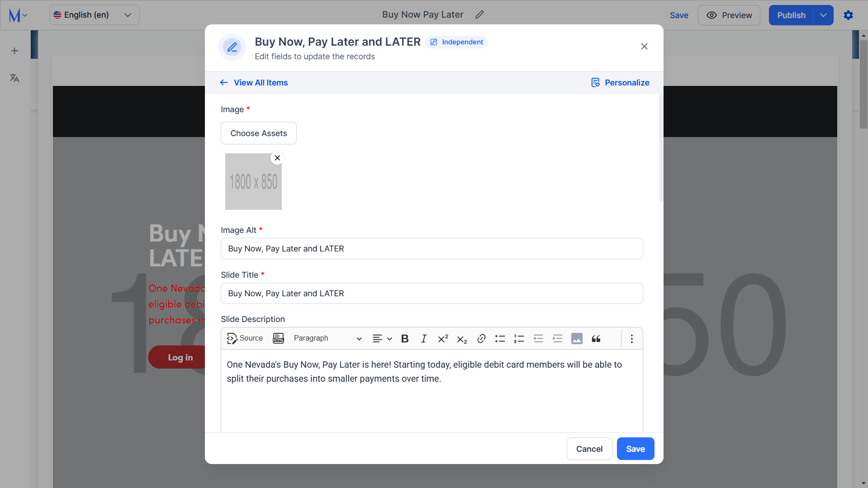Click the page's right scrollbar thumb
Viewport: 868px width, 488px height.
point(863,84)
